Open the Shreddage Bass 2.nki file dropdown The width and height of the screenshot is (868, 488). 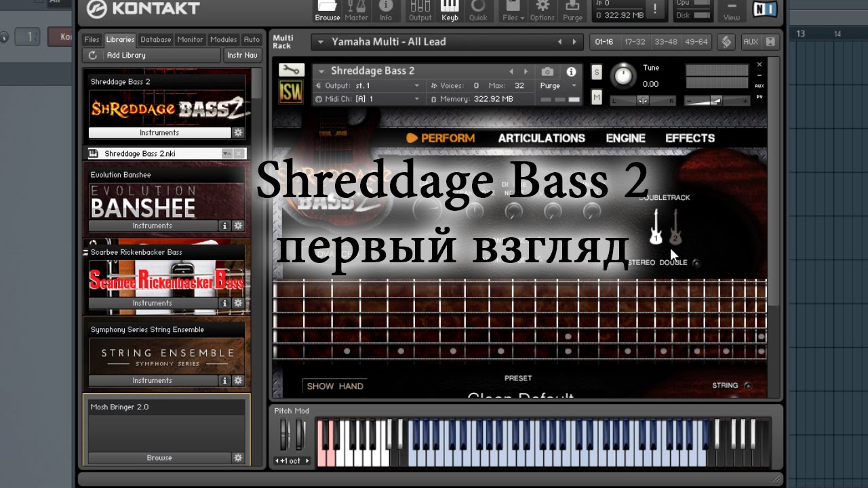226,154
